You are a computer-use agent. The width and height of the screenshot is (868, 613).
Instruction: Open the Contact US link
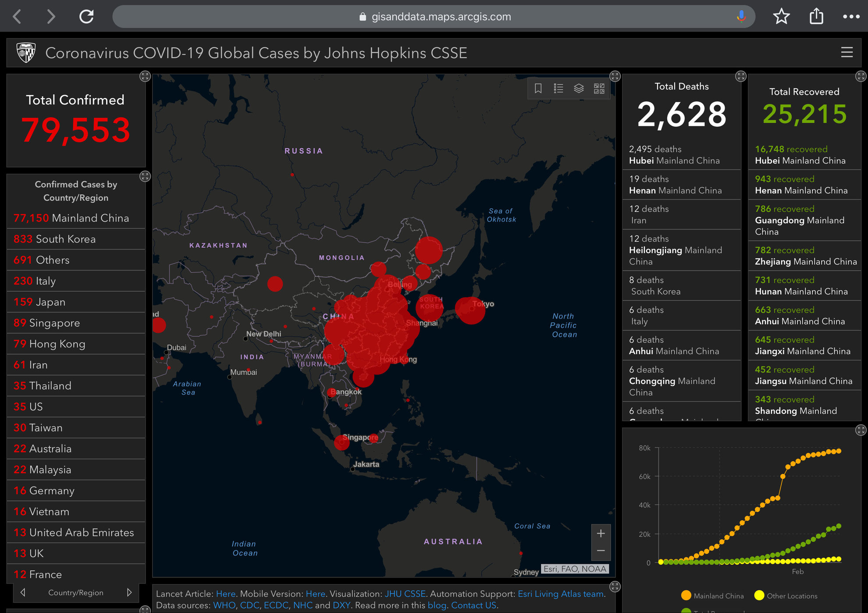[473, 606]
